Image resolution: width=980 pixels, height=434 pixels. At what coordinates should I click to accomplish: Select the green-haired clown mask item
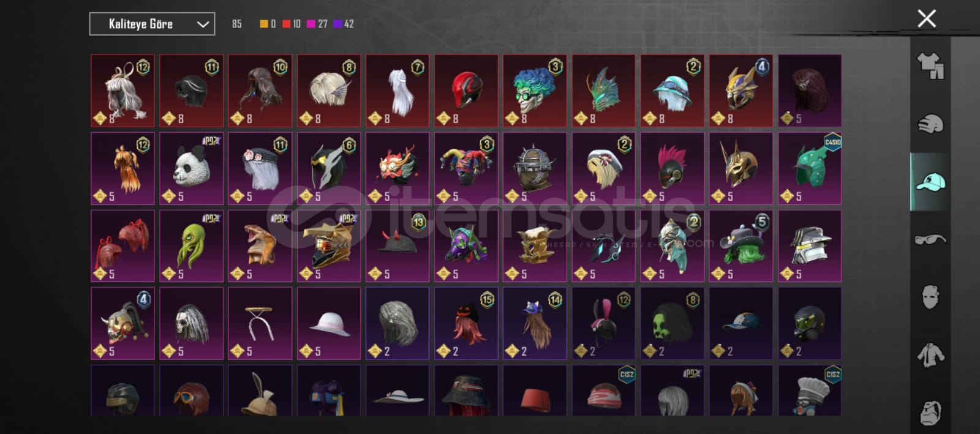[535, 91]
